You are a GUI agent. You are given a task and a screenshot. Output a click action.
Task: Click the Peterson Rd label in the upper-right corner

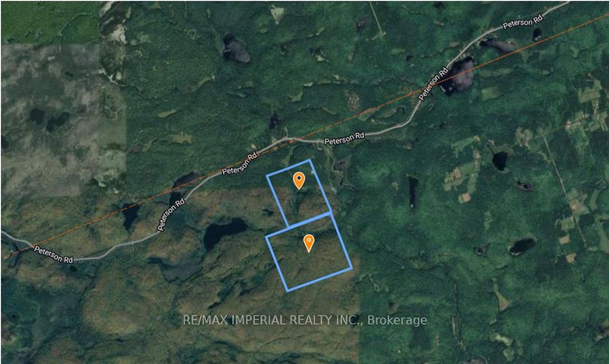(522, 21)
